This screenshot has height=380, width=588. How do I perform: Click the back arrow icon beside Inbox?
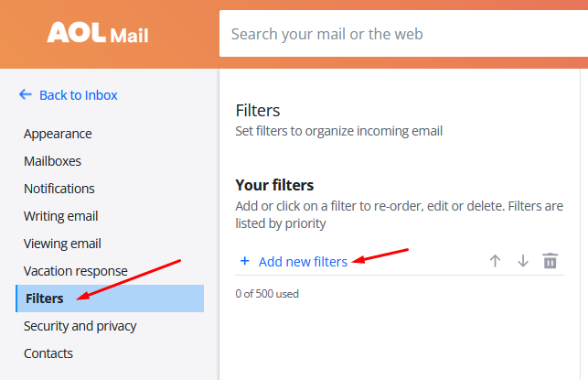[26, 94]
